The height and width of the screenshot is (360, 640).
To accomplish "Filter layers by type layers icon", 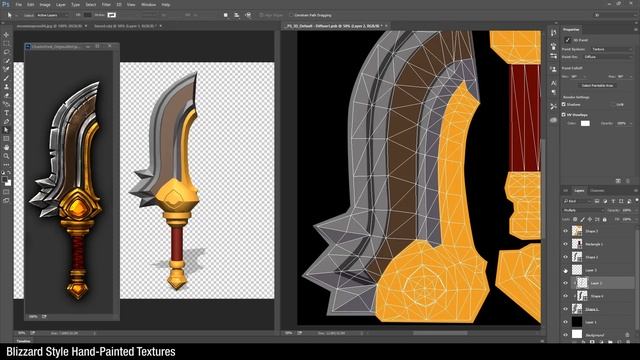I will pos(613,201).
